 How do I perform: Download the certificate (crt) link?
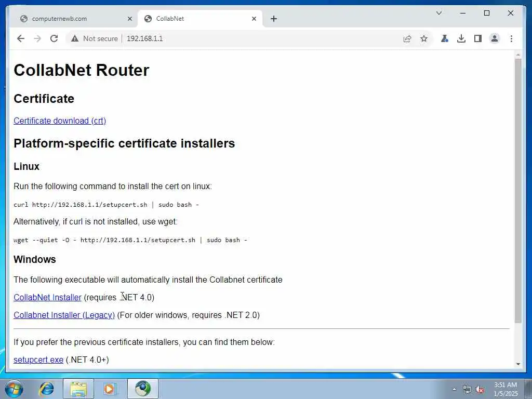point(60,121)
